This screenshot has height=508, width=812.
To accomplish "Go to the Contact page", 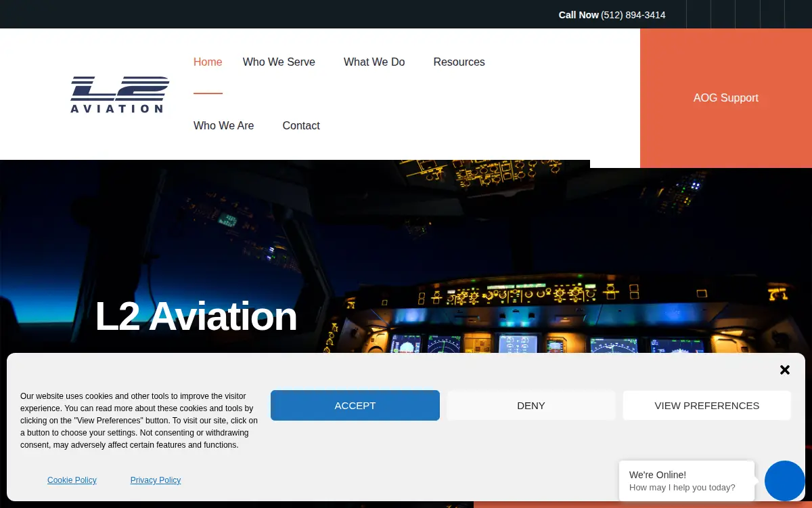I will [301, 126].
